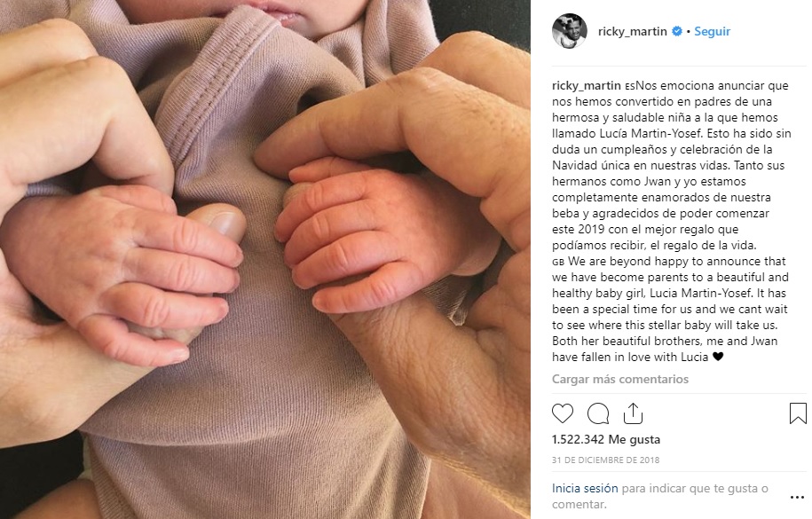
Task: Open the three-dot more options menu
Action: (x=797, y=497)
